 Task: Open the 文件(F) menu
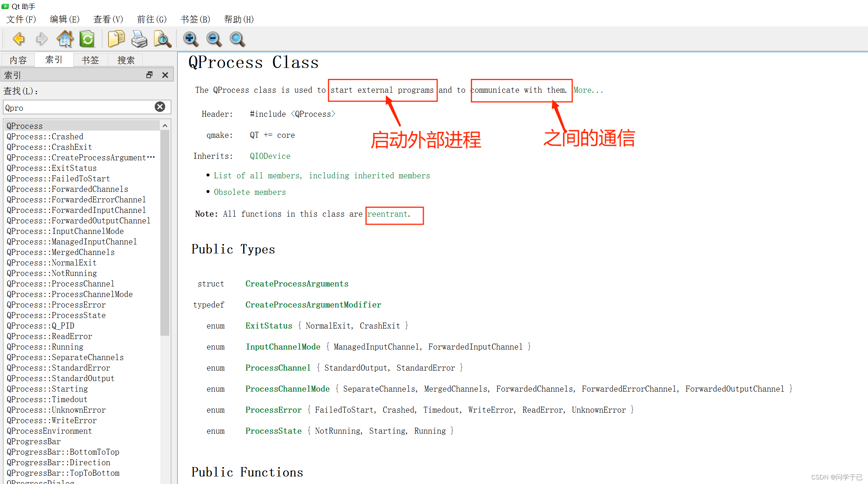[x=21, y=19]
